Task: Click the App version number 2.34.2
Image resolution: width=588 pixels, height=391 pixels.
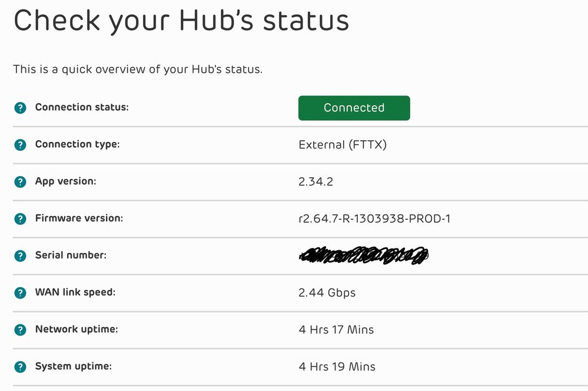Action: [x=316, y=182]
